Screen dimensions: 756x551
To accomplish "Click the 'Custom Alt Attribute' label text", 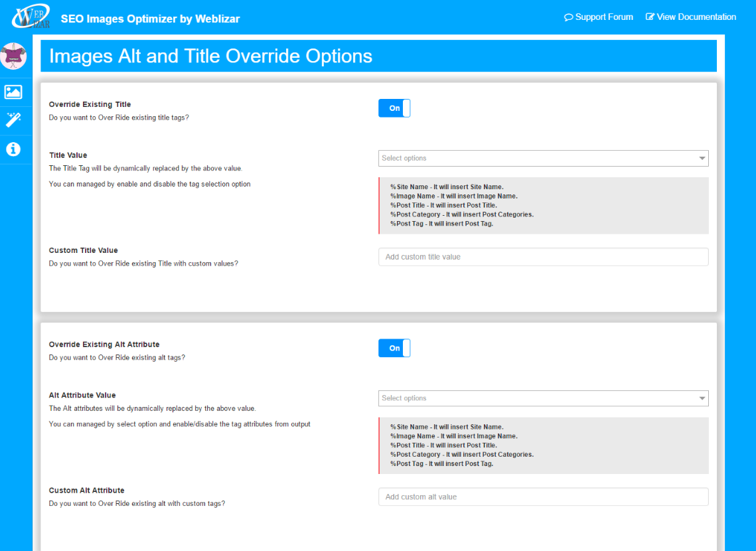I will point(86,491).
